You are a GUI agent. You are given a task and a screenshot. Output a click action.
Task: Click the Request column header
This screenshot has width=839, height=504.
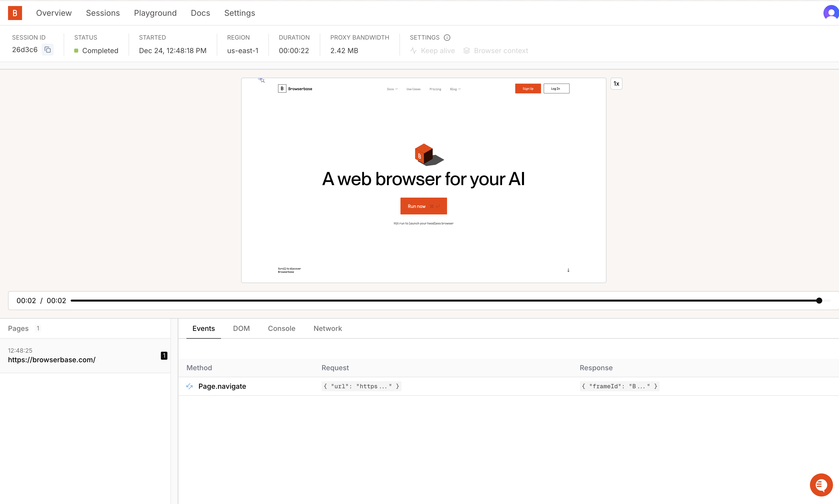(x=335, y=368)
